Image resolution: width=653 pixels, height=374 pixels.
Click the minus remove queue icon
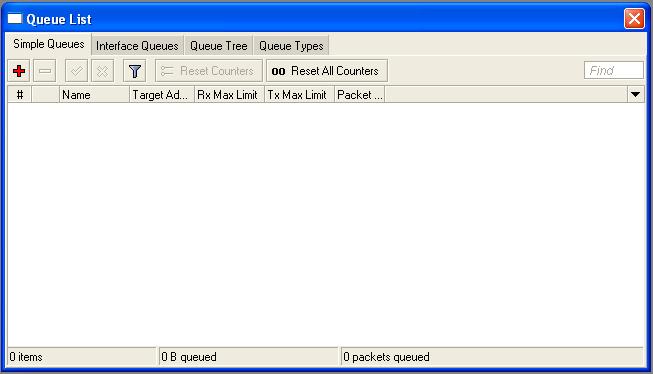(45, 71)
